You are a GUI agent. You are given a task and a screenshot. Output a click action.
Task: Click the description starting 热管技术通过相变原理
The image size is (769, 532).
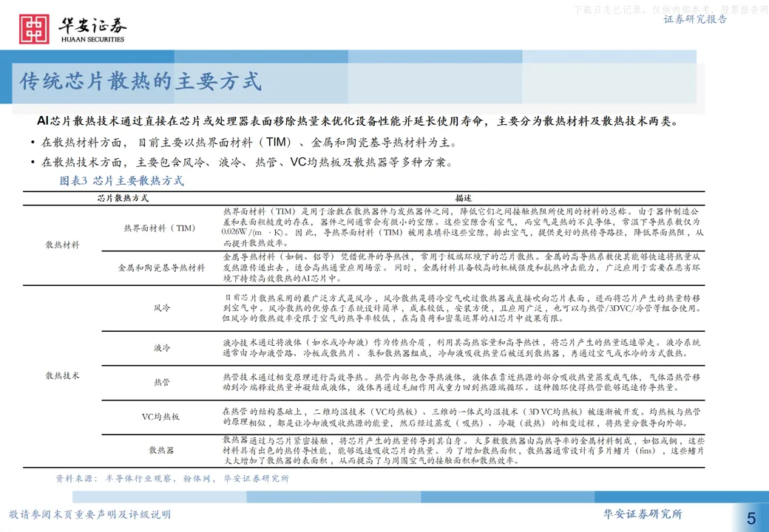click(461, 382)
